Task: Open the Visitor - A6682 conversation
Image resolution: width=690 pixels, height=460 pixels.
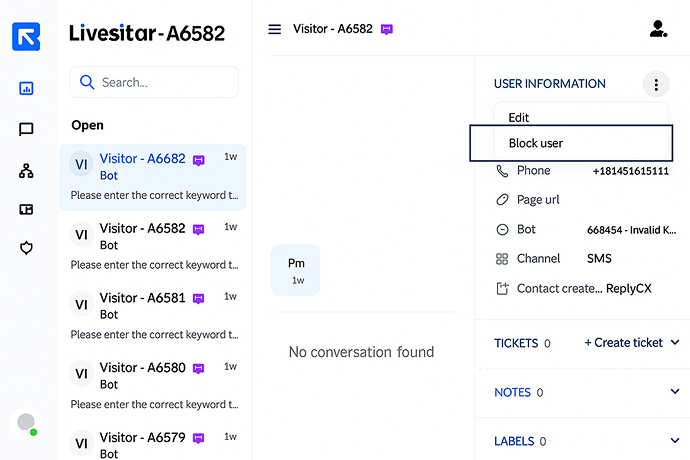Action: tap(153, 177)
